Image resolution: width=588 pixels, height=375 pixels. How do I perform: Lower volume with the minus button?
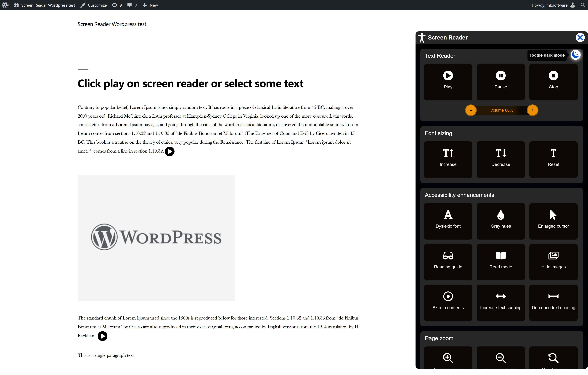pyautogui.click(x=471, y=110)
